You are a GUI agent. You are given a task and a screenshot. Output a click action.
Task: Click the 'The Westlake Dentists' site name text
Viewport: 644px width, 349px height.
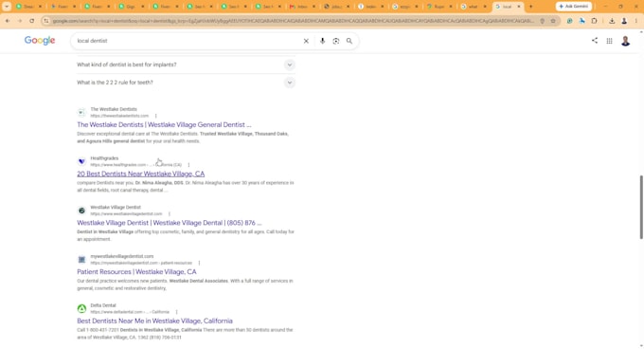[x=114, y=109]
